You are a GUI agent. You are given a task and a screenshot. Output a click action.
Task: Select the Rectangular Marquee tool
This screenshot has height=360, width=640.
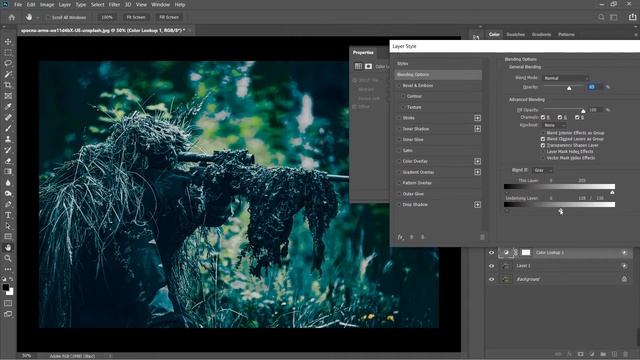coord(8,53)
